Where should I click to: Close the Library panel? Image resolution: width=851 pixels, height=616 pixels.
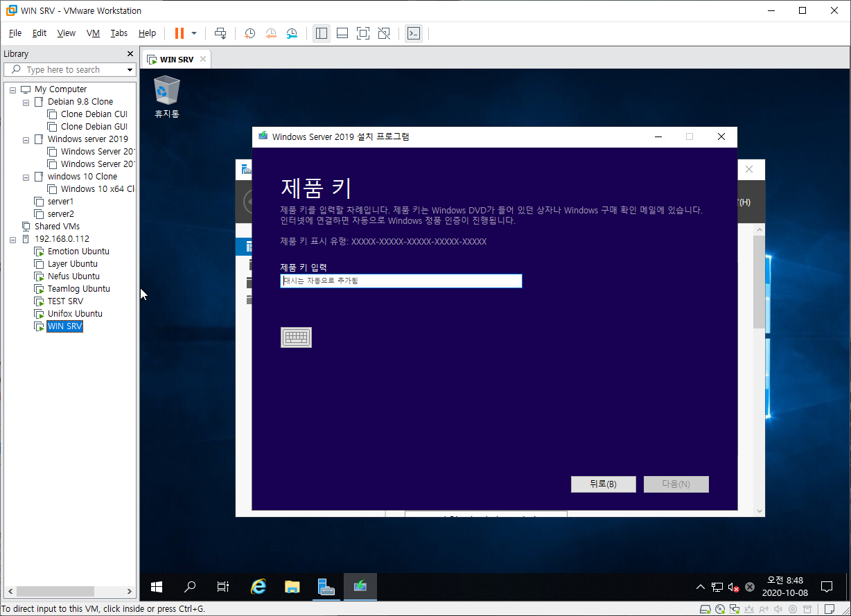click(130, 53)
